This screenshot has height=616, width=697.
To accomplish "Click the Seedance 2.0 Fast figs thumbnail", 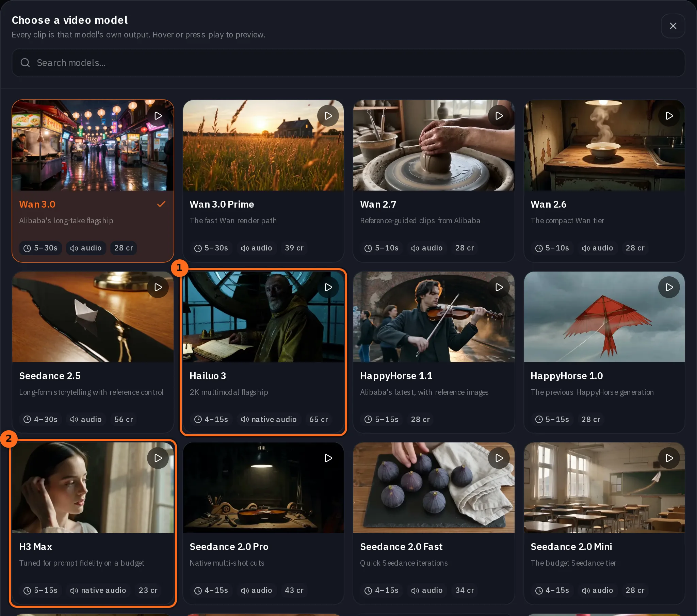I will click(x=434, y=488).
